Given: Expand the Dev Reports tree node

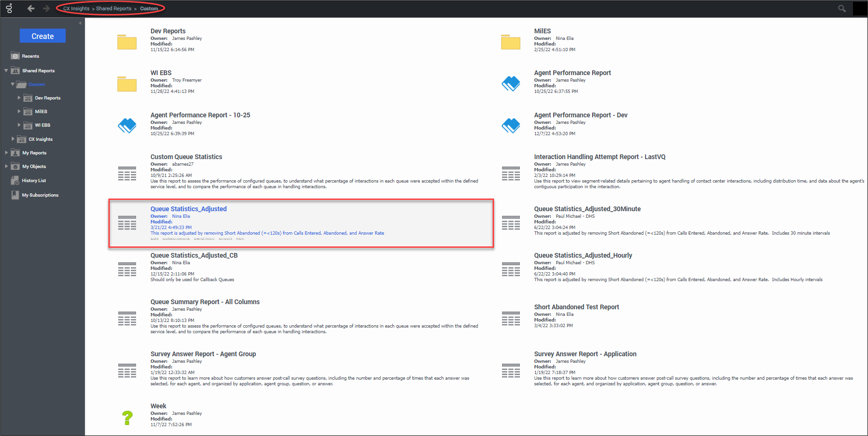Looking at the screenshot, I should (x=19, y=98).
